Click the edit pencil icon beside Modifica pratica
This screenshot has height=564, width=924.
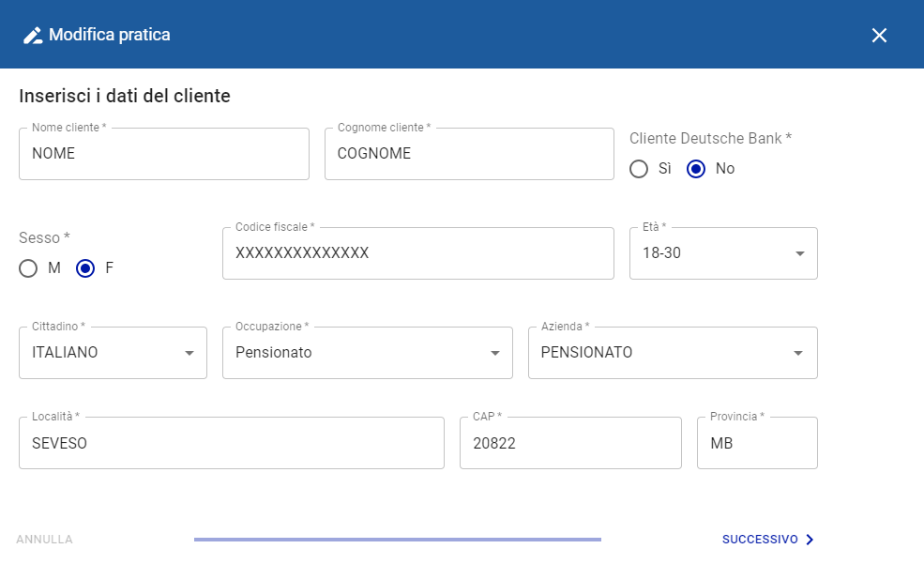click(x=33, y=36)
